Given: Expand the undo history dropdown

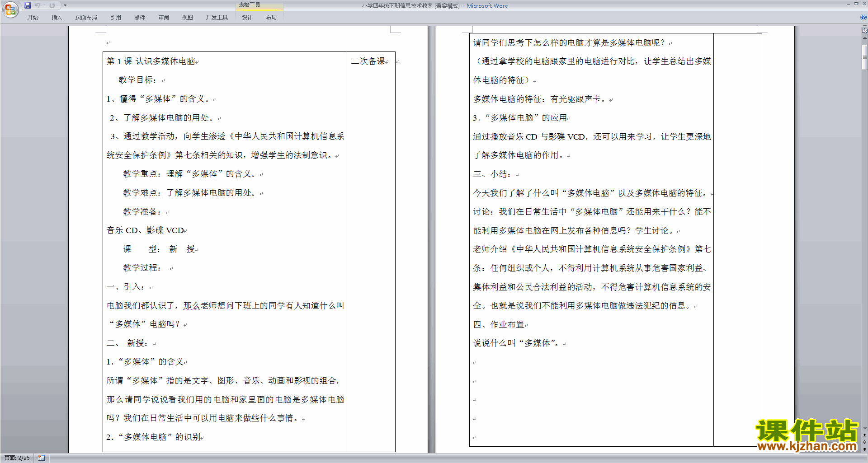Looking at the screenshot, I should [x=44, y=5].
